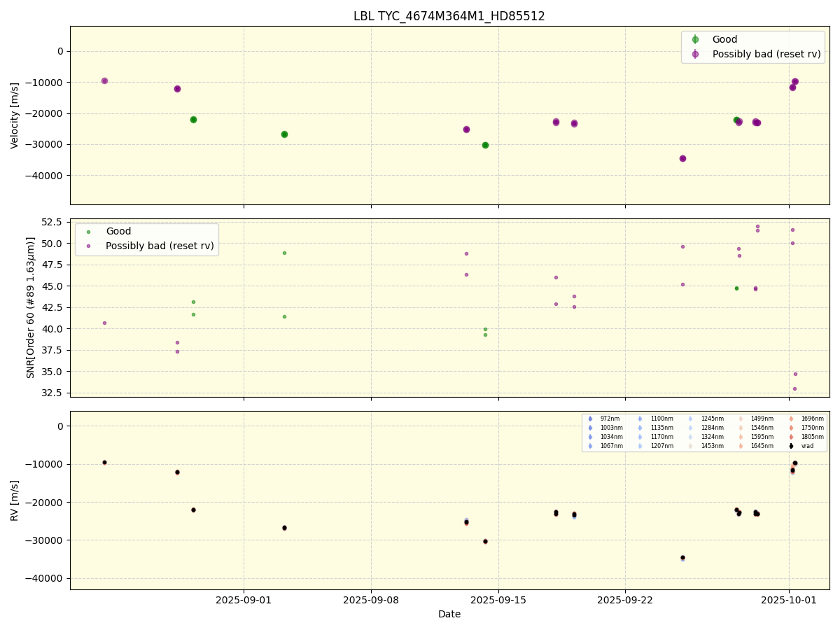Click green Good marker in SNR legend
Viewport: 840px width, 630px height.
click(x=89, y=232)
